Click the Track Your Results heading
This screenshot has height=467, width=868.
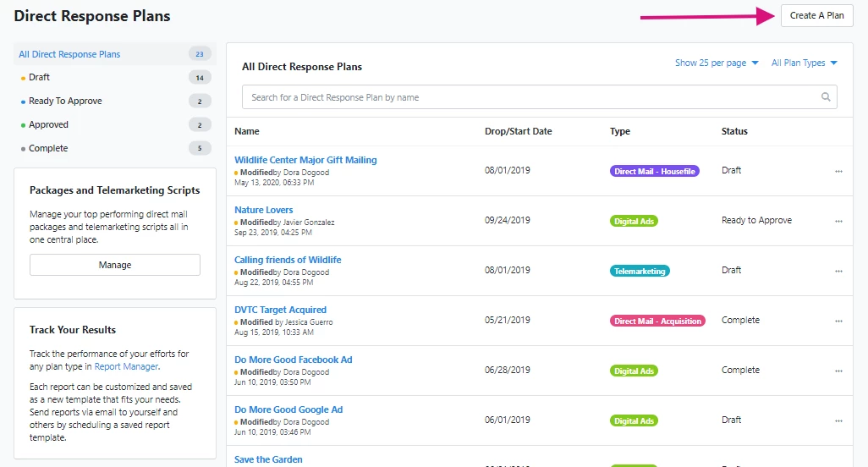73,330
